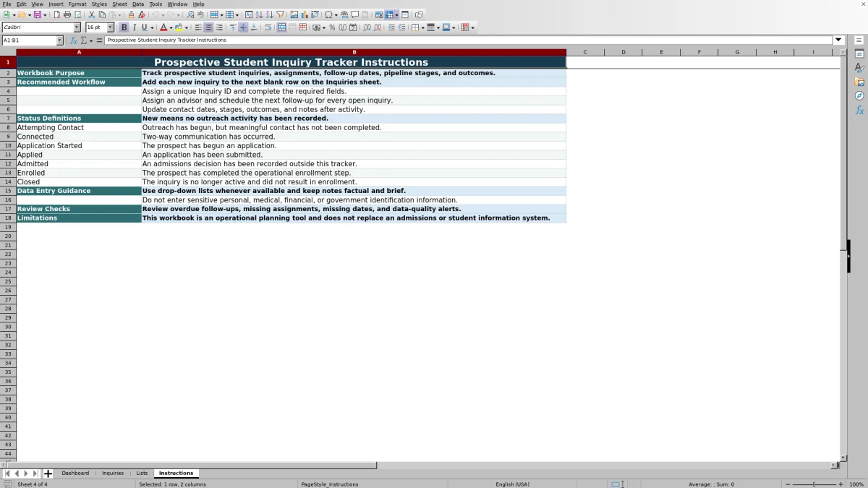Click the Zoom In plus button
Screen dimensions: 868x488
(841, 484)
